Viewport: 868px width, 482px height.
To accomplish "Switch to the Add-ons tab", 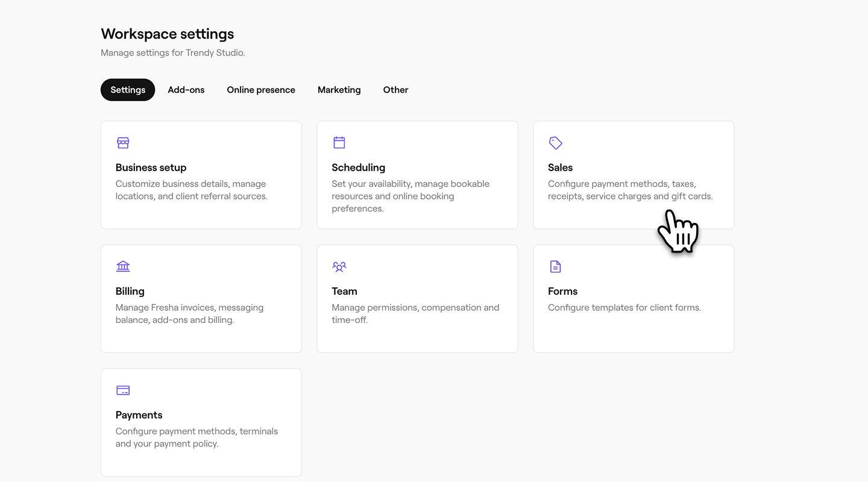I will [x=186, y=90].
